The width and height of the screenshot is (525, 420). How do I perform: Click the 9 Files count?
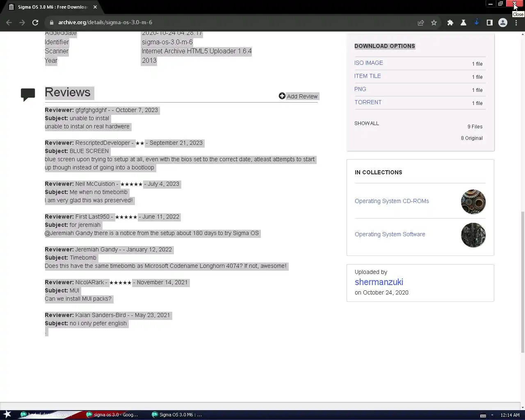(475, 127)
